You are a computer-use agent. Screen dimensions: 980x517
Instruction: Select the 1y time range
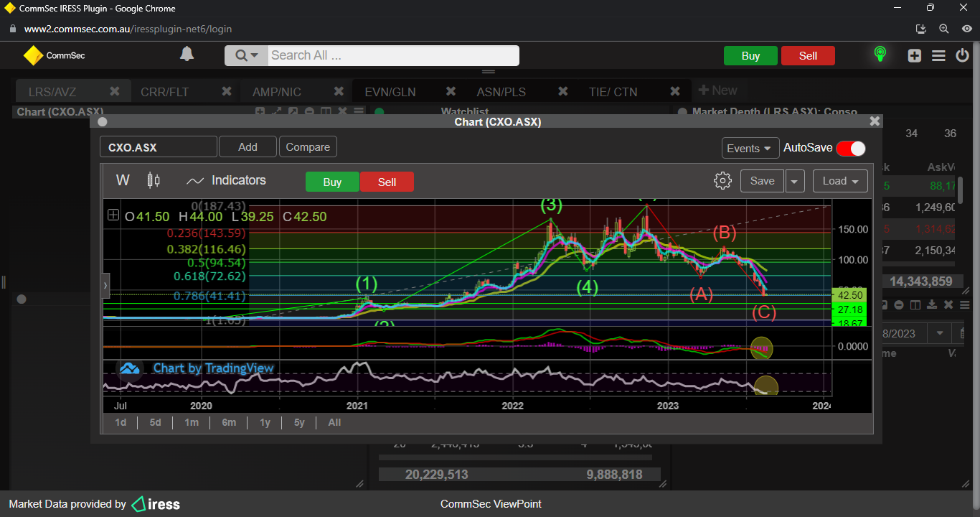coord(265,422)
